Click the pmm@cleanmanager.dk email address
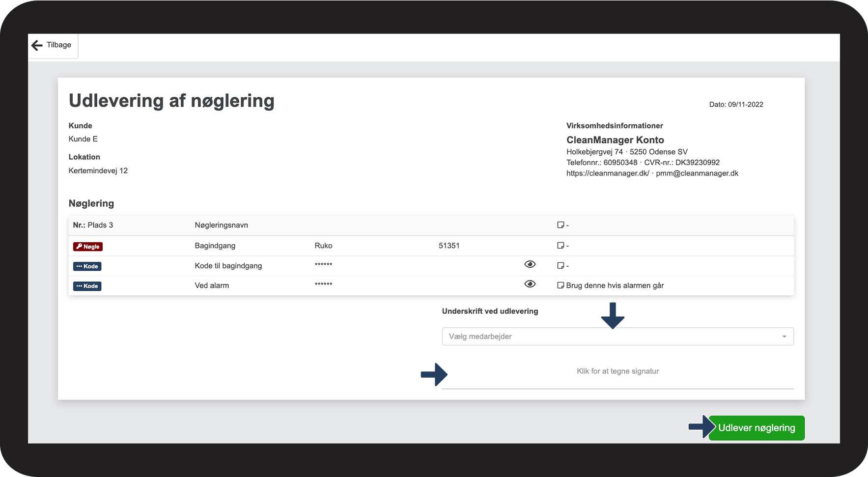This screenshot has height=477, width=868. tap(697, 173)
